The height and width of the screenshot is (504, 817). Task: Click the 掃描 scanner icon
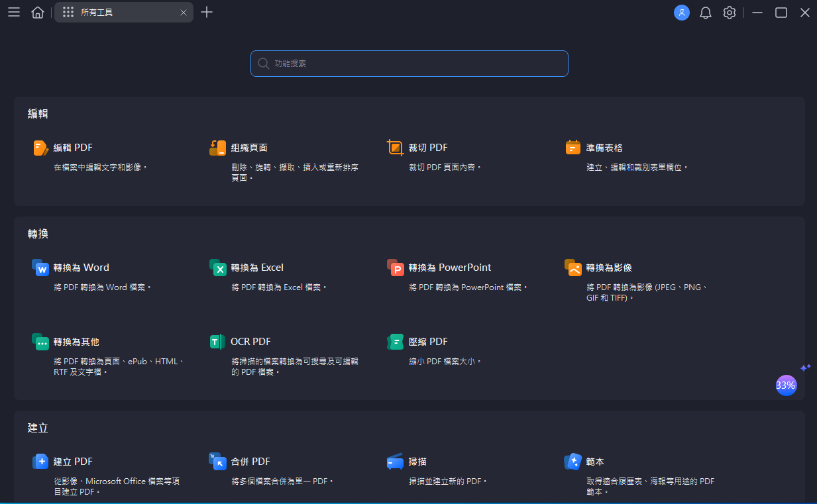point(396,462)
